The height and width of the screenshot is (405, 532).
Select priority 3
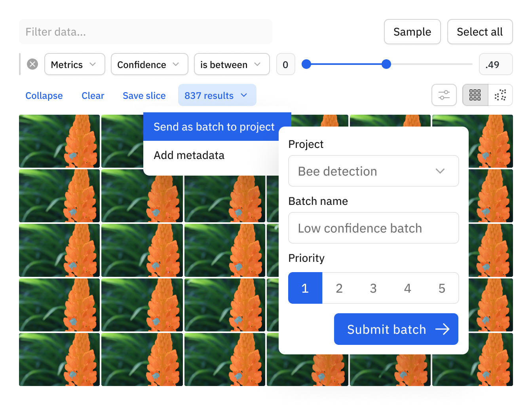click(x=373, y=288)
